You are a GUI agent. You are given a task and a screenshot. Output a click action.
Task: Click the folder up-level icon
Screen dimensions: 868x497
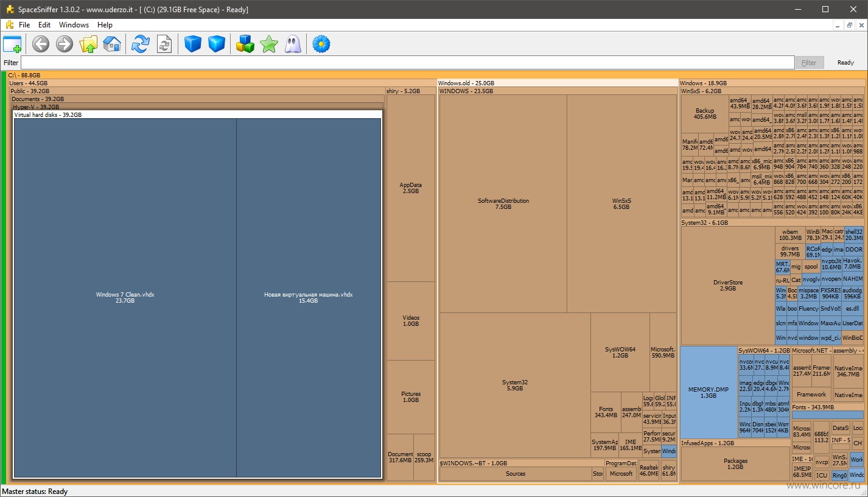88,44
